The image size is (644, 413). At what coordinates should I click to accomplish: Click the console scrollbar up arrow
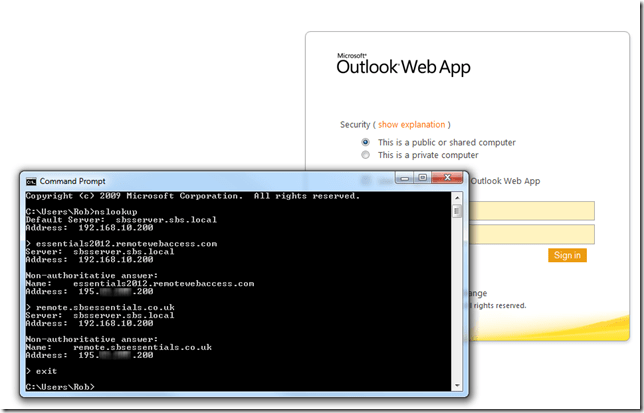pyautogui.click(x=457, y=196)
